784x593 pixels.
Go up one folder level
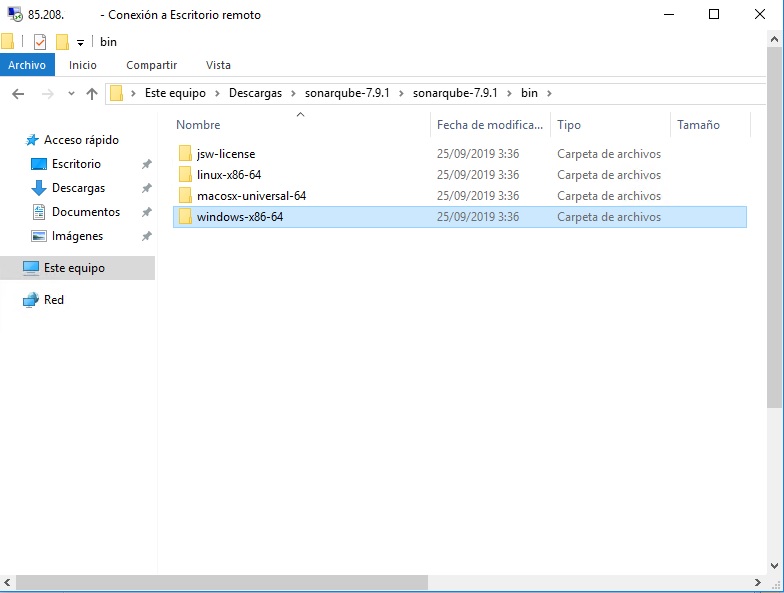[92, 94]
